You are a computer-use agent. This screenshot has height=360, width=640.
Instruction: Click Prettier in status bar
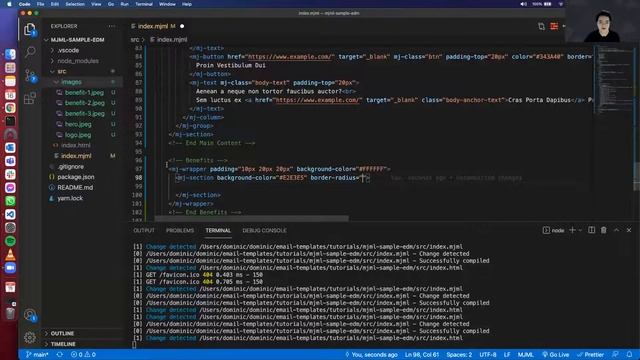click(x=590, y=355)
